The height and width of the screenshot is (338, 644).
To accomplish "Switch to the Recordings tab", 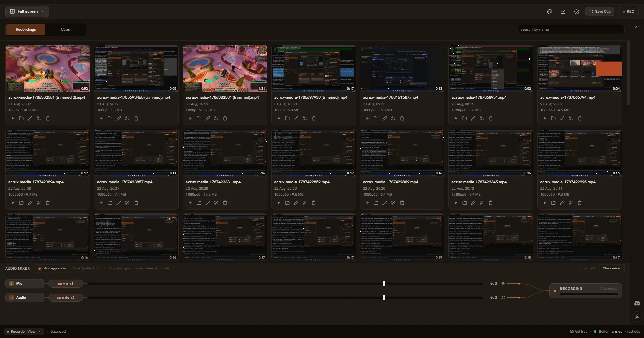I will pyautogui.click(x=26, y=29).
